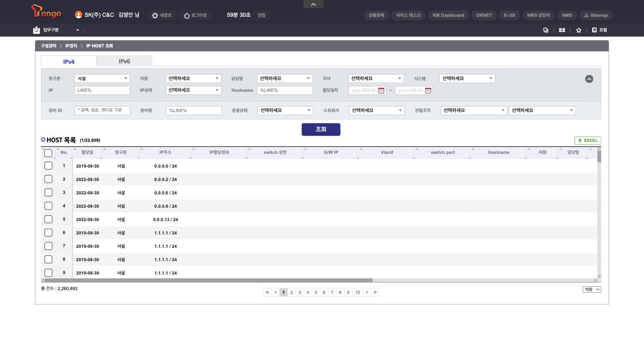
Task: Check the row 3 checkbox
Action: (x=48, y=193)
